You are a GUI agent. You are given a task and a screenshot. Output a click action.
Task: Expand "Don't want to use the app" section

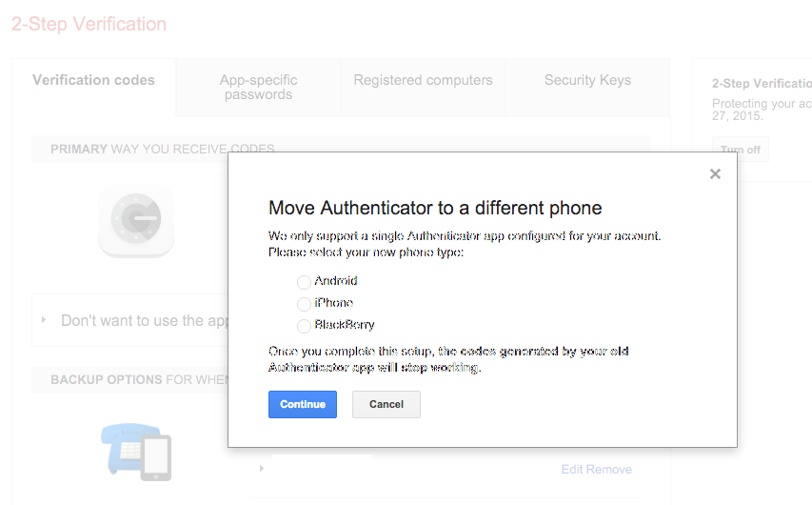[44, 320]
